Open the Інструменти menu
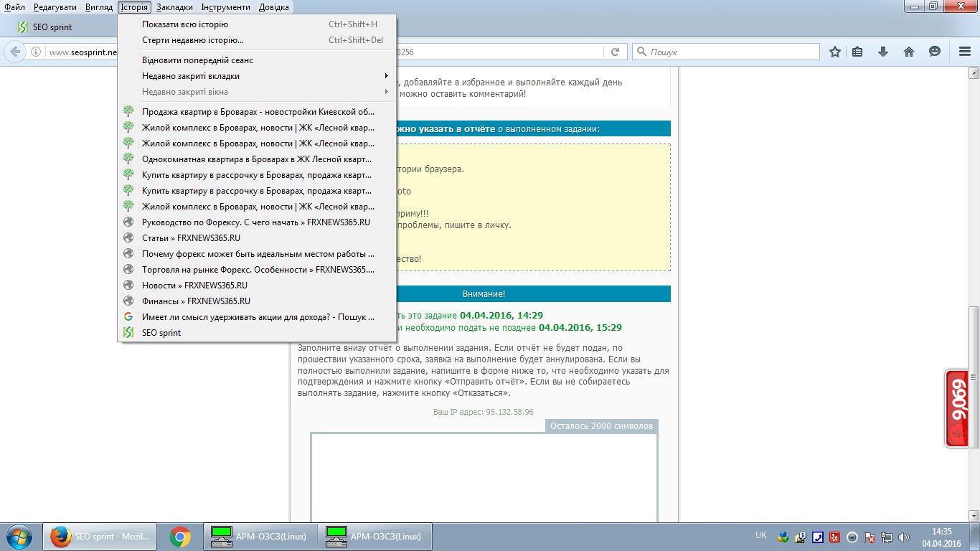Screen dimensions: 980x551 click(x=226, y=7)
